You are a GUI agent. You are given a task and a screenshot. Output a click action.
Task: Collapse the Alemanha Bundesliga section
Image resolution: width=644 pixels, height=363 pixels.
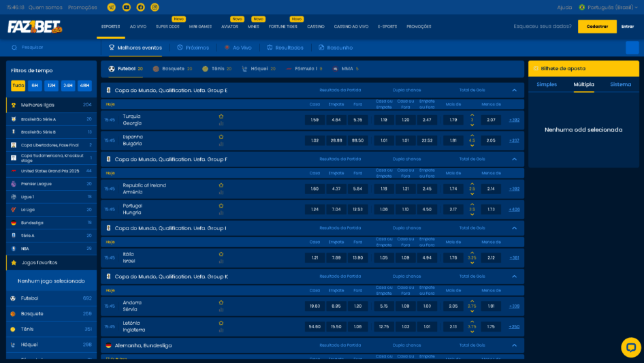(x=514, y=345)
